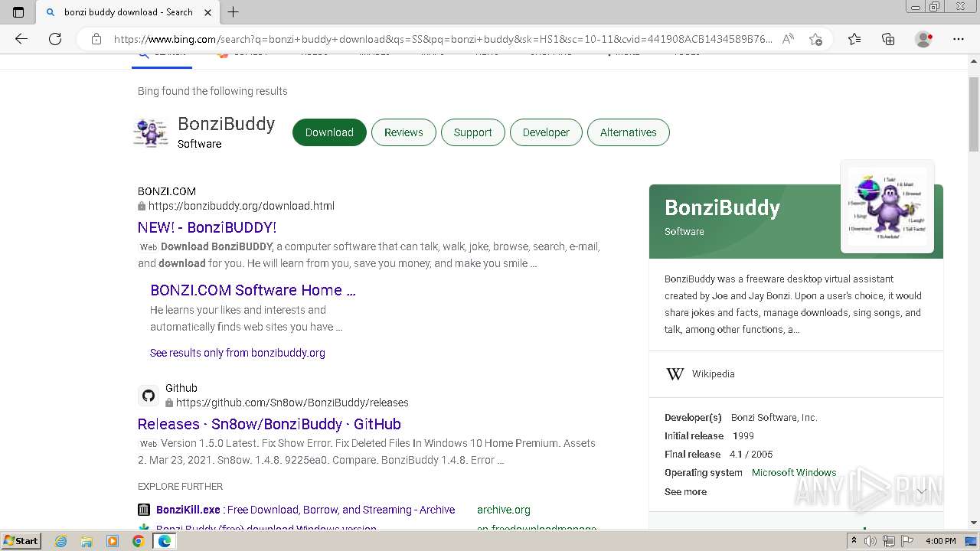Open File Explorer from the taskbar
This screenshot has width=980, height=551.
point(87,541)
